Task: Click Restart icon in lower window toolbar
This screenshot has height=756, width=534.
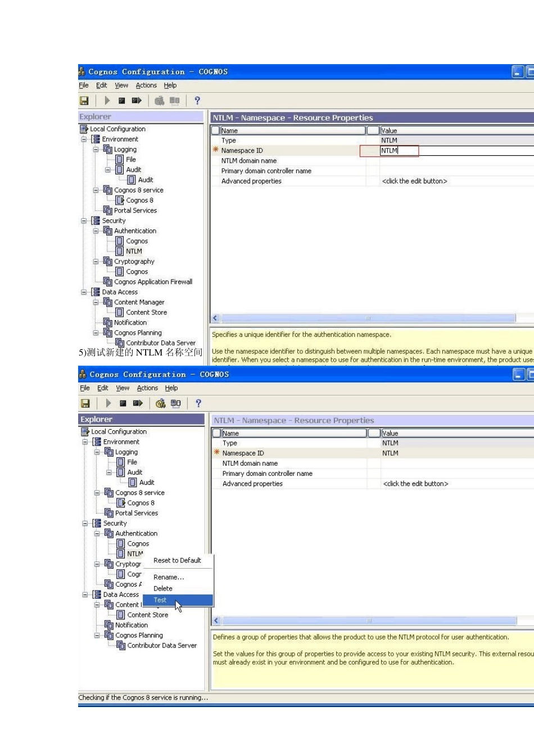Action: pyautogui.click(x=138, y=403)
